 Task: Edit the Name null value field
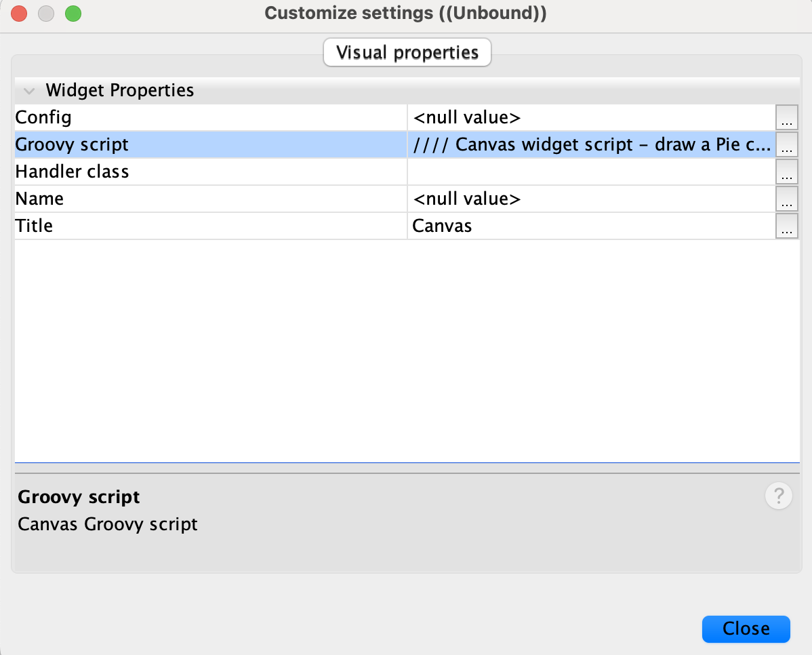click(590, 199)
